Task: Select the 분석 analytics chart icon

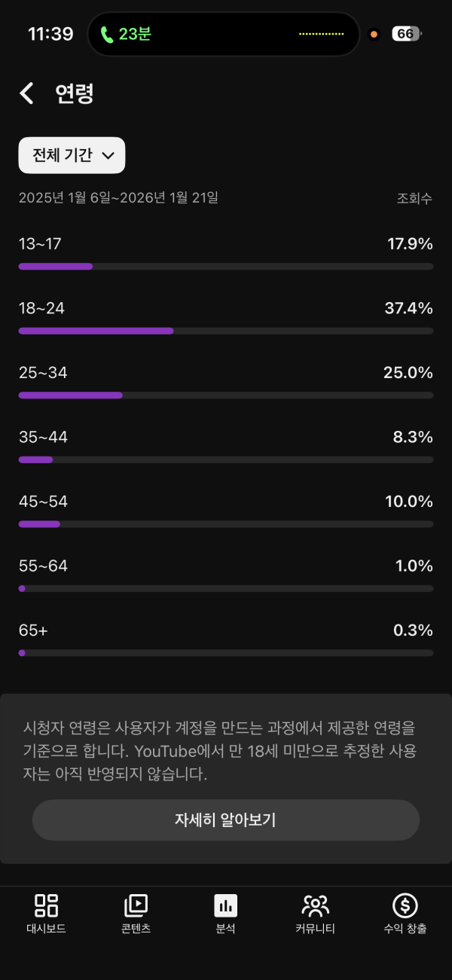Action: click(225, 905)
